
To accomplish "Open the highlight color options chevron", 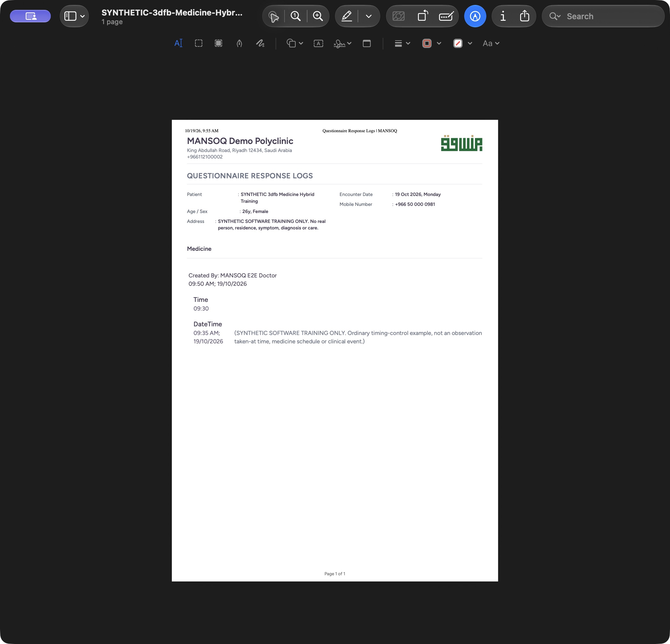I will 369,16.
